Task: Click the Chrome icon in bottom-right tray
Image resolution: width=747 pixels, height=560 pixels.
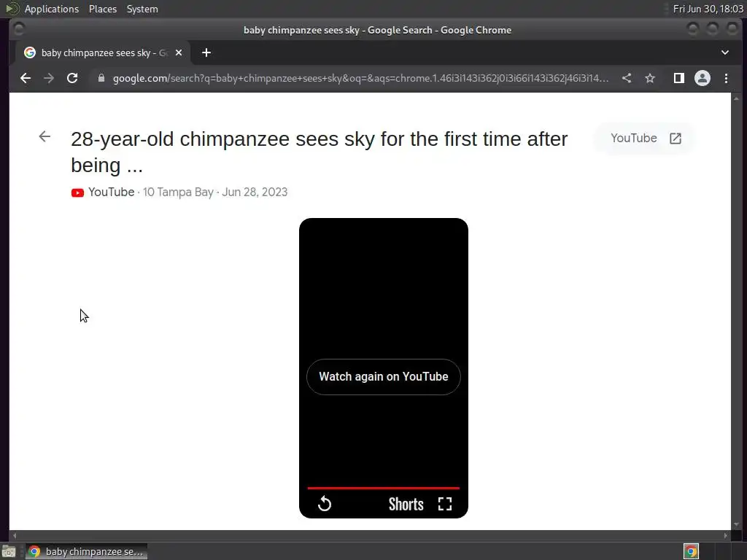Action: 691,551
